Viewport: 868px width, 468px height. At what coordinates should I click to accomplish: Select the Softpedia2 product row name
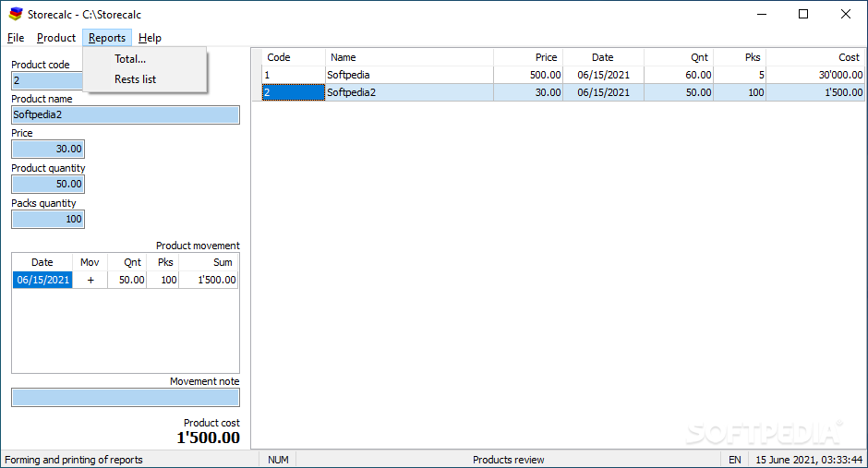tap(409, 92)
